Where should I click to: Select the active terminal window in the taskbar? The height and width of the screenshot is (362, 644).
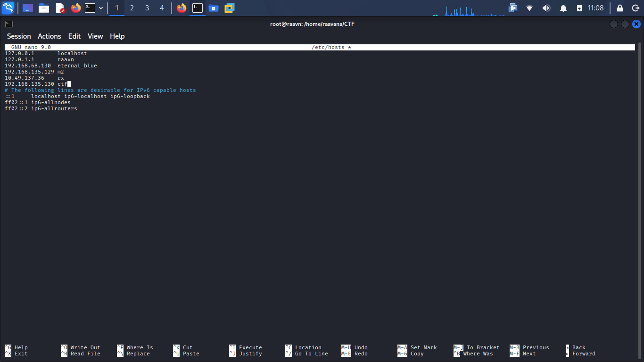click(x=198, y=8)
